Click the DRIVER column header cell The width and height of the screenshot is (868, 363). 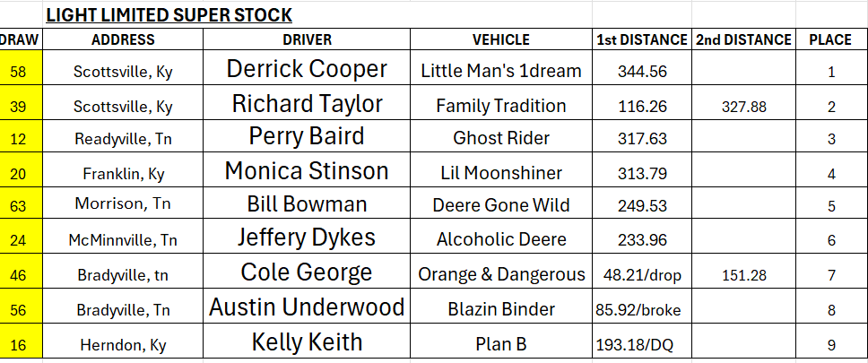[307, 39]
